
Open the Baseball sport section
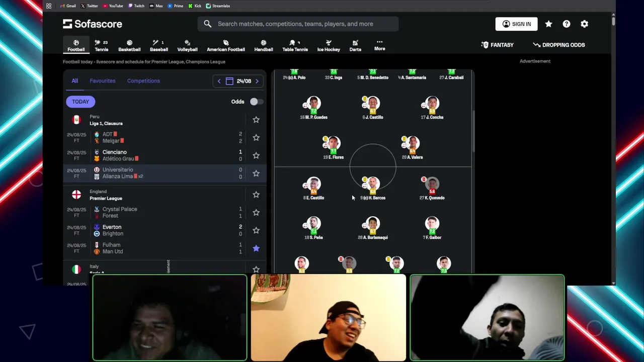click(159, 45)
